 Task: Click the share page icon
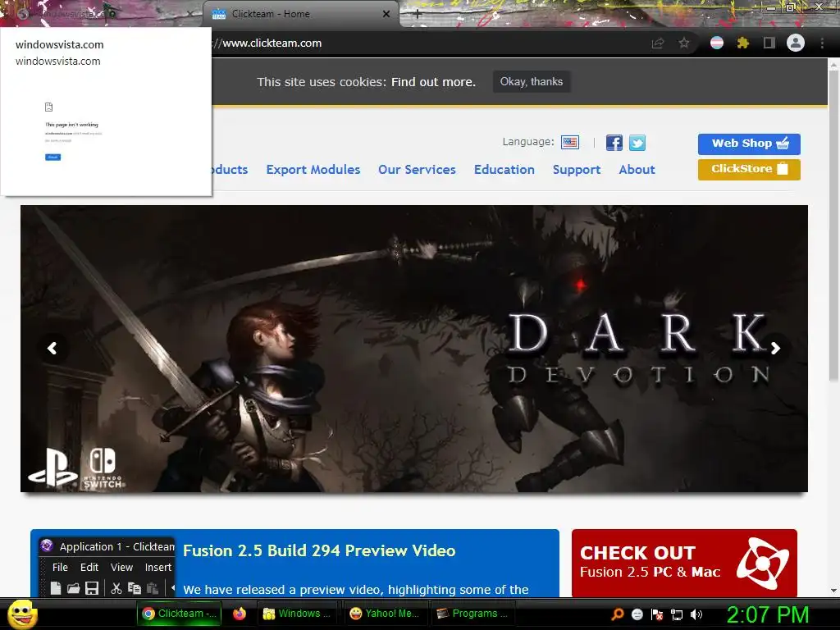coord(657,43)
